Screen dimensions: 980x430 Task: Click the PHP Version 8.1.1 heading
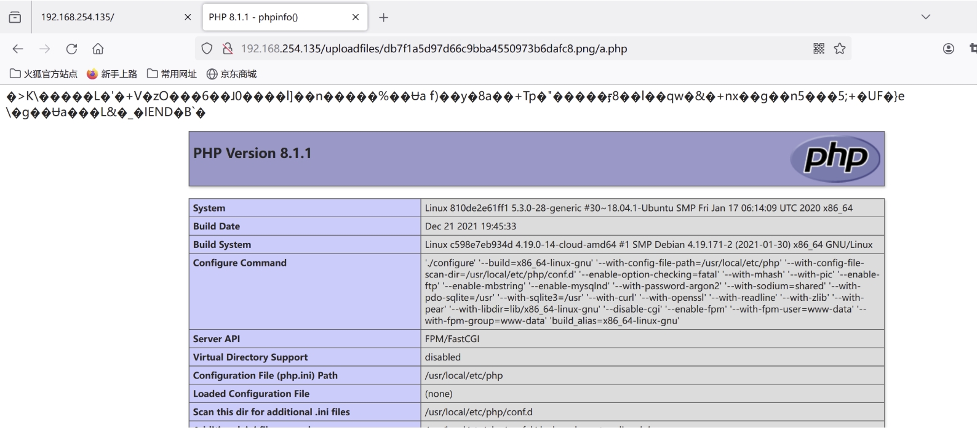[x=252, y=153]
